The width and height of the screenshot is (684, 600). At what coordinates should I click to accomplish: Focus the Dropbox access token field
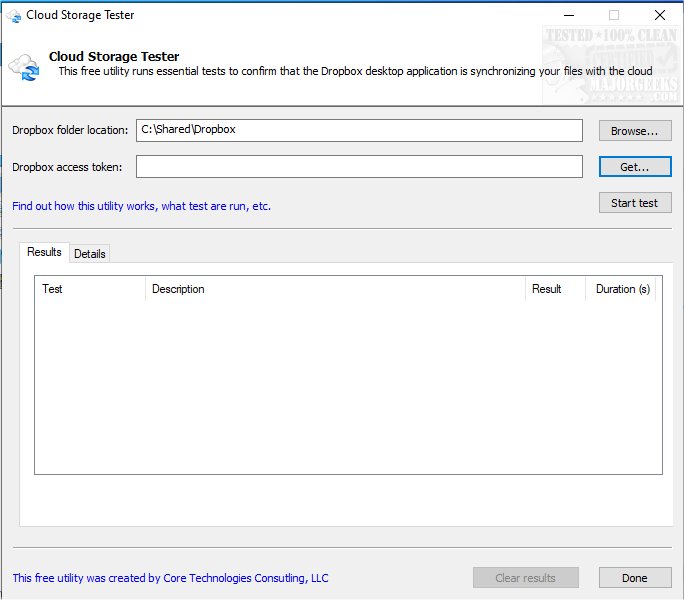click(359, 167)
